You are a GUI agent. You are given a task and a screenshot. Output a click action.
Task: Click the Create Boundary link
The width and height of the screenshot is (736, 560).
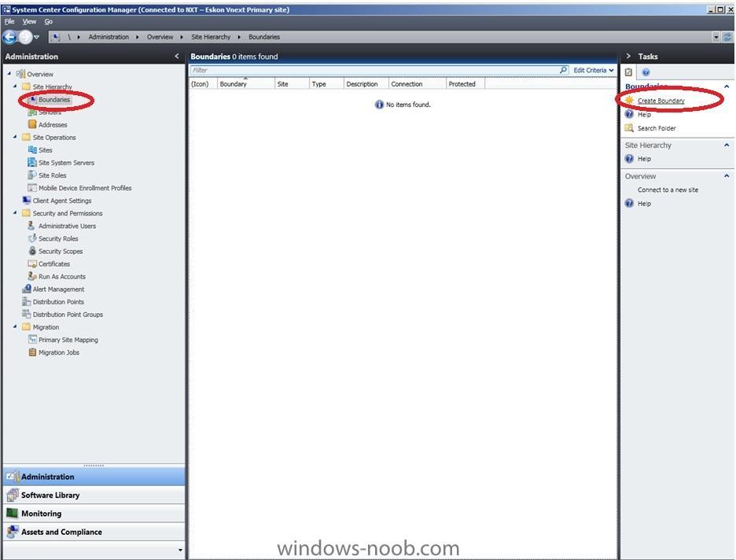click(x=661, y=101)
